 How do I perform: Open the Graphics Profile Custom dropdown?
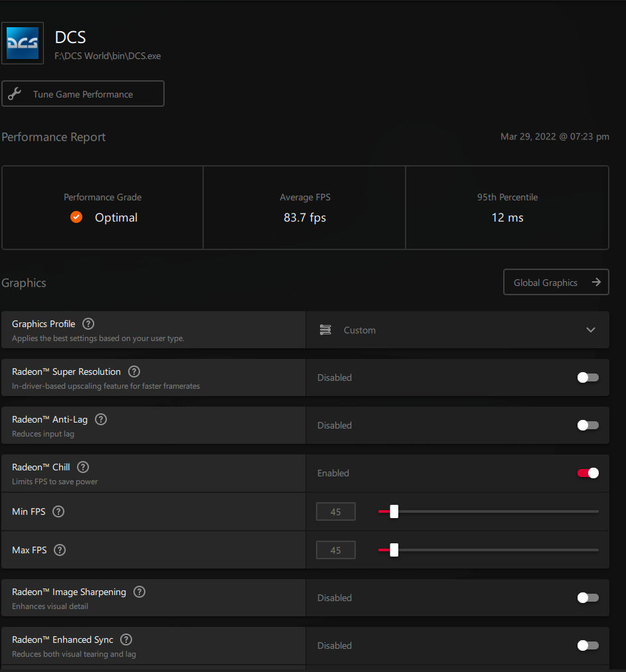coord(457,330)
